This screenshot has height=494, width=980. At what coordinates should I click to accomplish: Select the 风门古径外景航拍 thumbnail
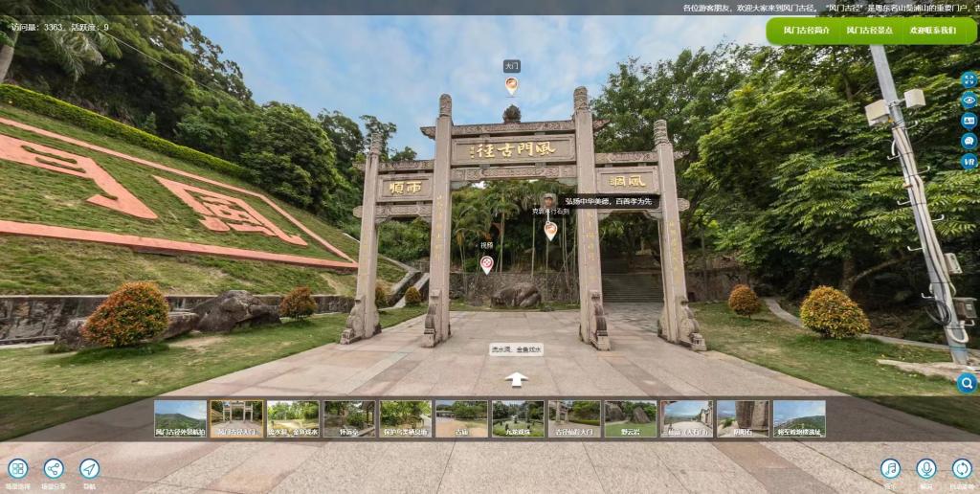click(x=180, y=418)
